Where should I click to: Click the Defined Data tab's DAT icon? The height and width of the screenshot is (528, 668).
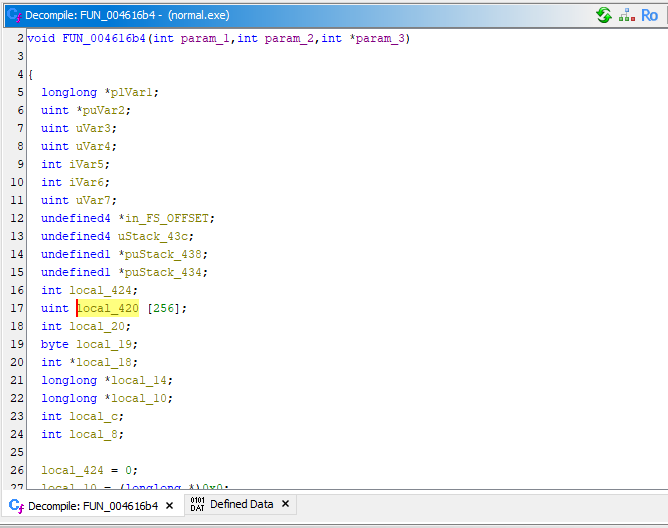197,505
